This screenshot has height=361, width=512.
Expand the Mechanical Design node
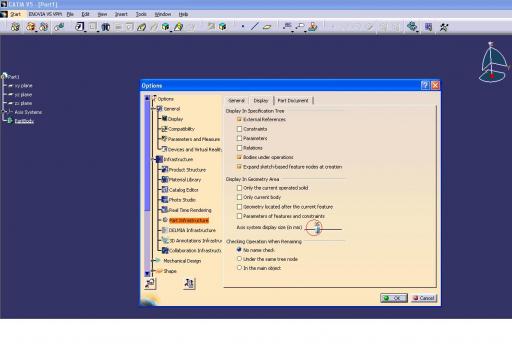153,261
